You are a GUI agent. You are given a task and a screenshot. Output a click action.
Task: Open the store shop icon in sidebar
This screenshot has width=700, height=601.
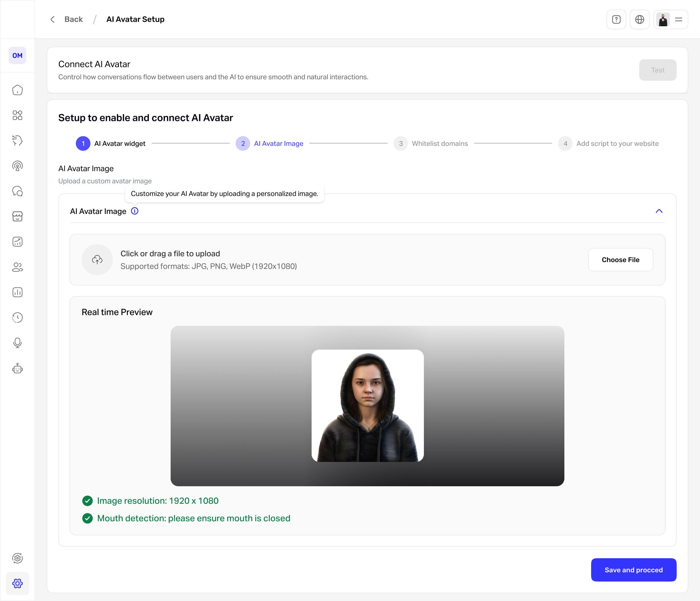point(17,216)
